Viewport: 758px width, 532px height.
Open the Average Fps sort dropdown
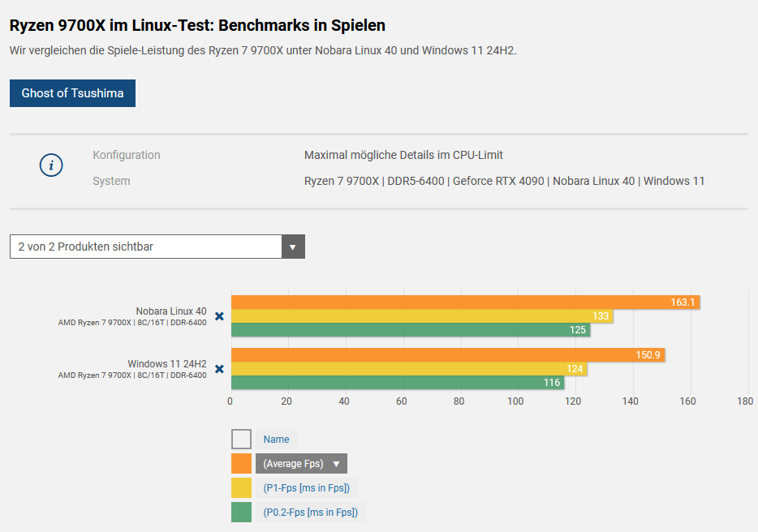(301, 464)
